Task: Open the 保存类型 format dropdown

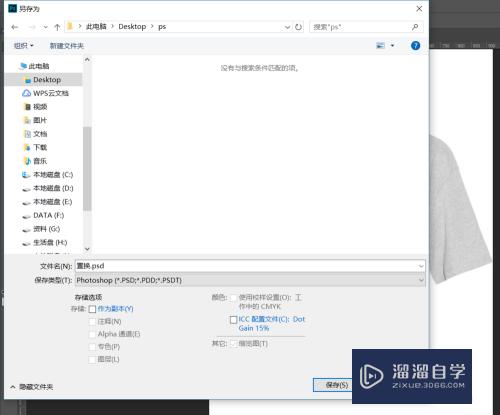Action: click(x=250, y=280)
